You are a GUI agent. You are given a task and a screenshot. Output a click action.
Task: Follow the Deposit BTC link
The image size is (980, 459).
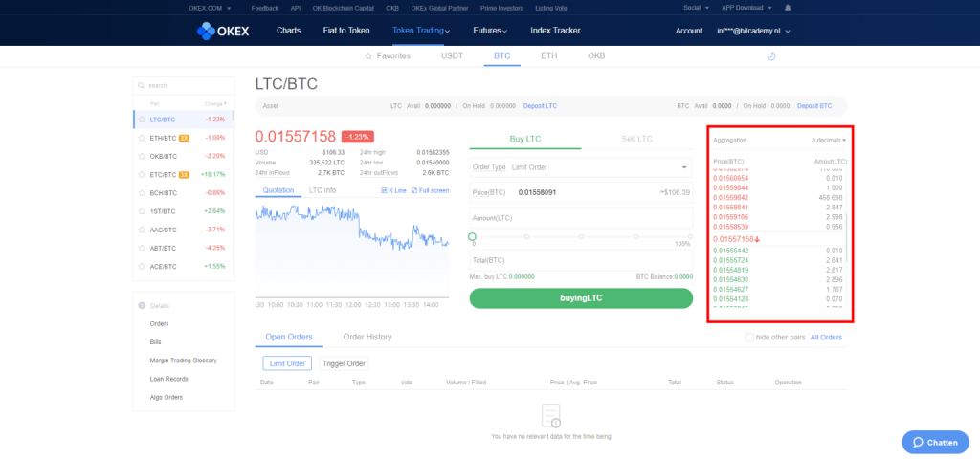click(814, 106)
